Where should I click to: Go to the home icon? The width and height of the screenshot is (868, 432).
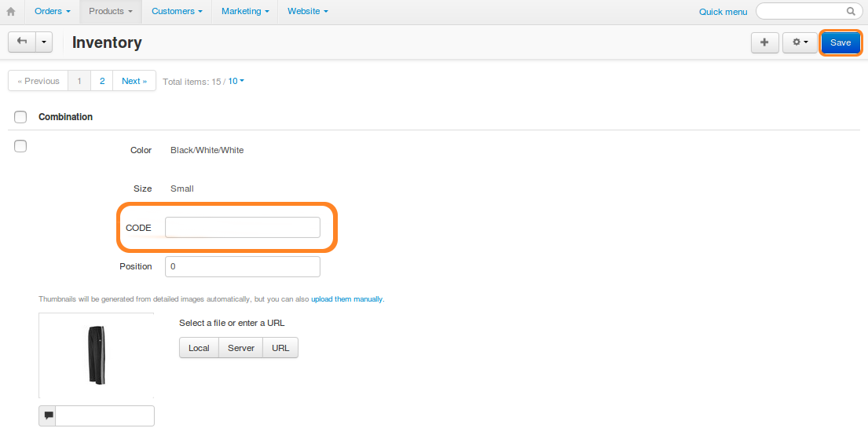pyautogui.click(x=10, y=12)
